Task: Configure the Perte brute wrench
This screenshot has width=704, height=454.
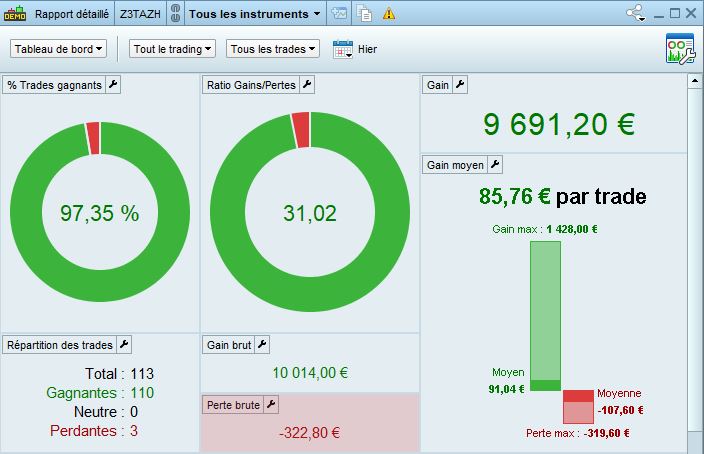Action: [271, 405]
